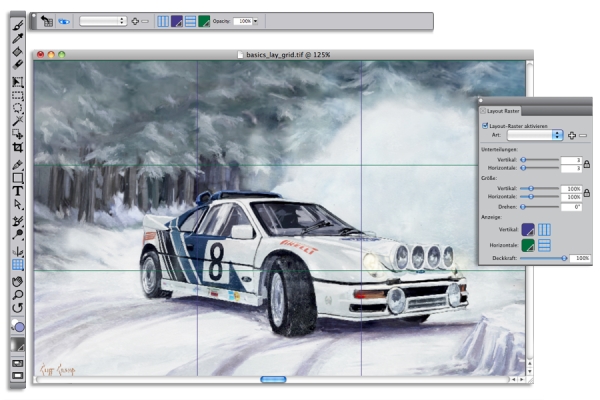
Task: Open Anzeige Vertikal purple color swatch
Action: (528, 230)
